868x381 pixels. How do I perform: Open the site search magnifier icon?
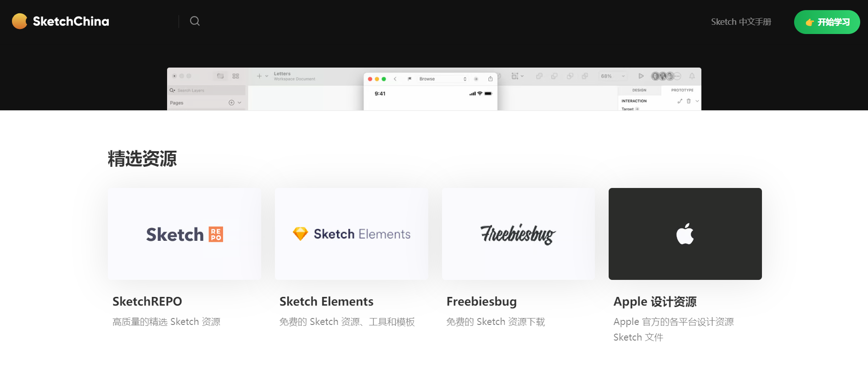click(x=195, y=21)
